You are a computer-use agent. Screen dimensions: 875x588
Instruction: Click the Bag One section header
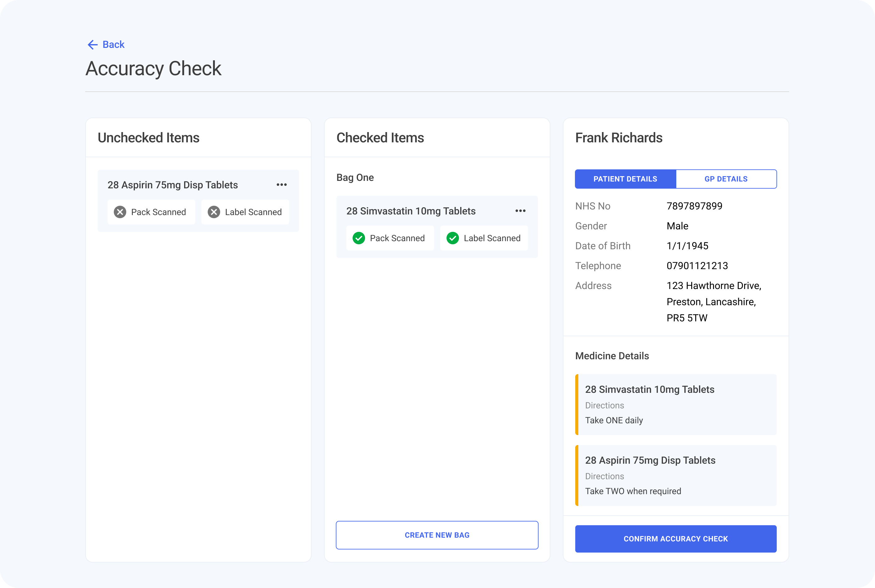(355, 177)
